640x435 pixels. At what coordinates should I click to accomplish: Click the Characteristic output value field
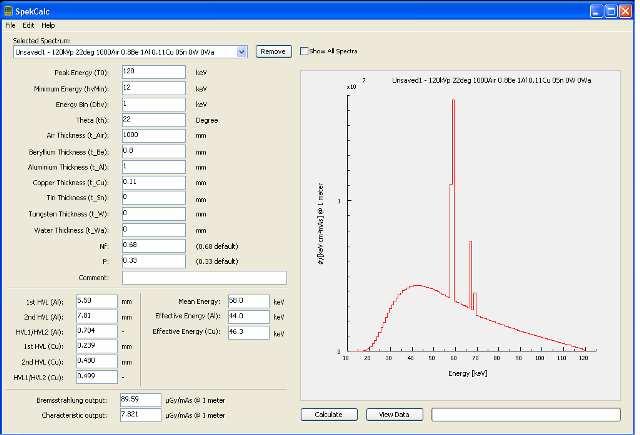141,415
